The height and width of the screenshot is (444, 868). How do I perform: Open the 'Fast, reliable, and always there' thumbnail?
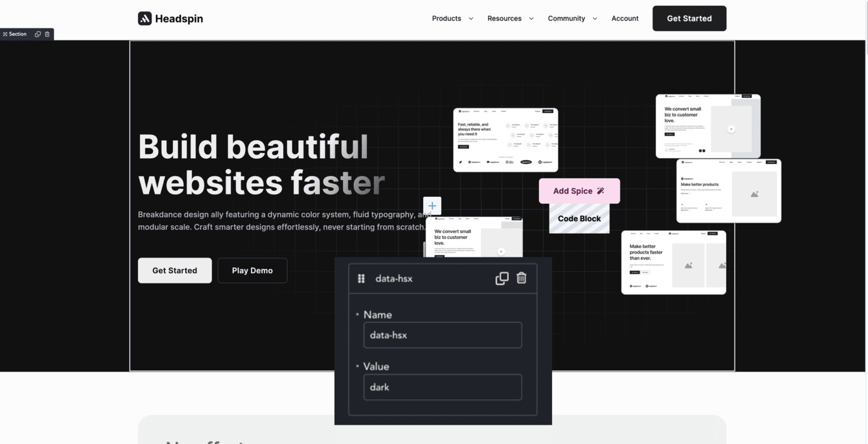[505, 140]
